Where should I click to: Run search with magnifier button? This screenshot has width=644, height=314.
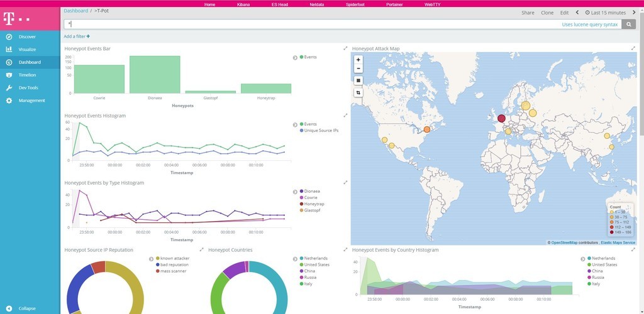tap(628, 24)
